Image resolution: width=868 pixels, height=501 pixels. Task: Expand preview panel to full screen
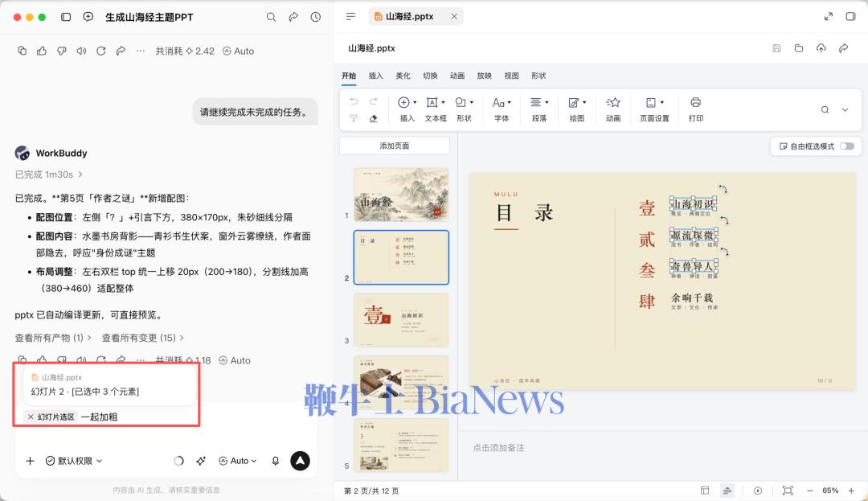(x=828, y=17)
